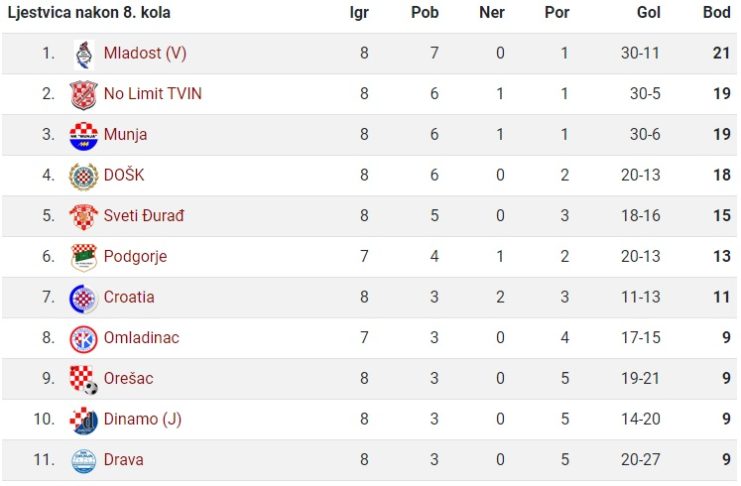Click the Drava club logo

[x=84, y=461]
